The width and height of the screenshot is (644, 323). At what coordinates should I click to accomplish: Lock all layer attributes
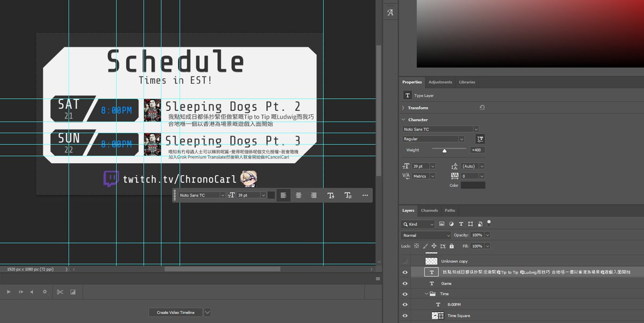(451, 246)
